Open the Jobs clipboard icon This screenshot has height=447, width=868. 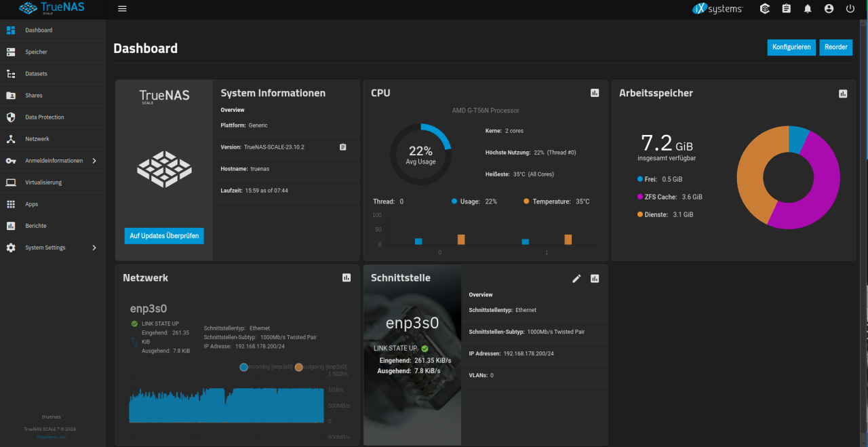coord(787,9)
